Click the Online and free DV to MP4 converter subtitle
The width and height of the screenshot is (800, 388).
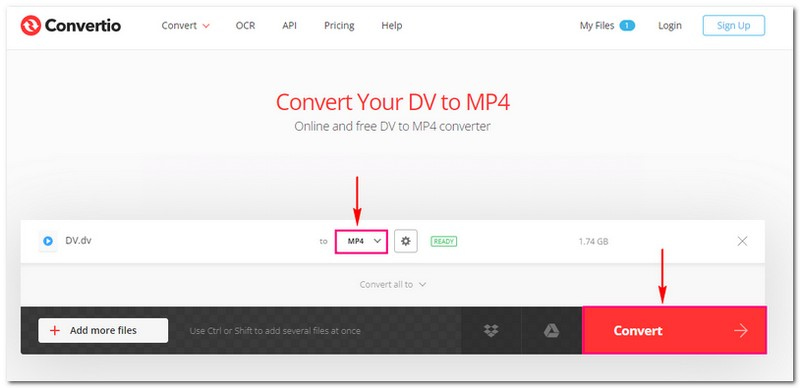(392, 126)
